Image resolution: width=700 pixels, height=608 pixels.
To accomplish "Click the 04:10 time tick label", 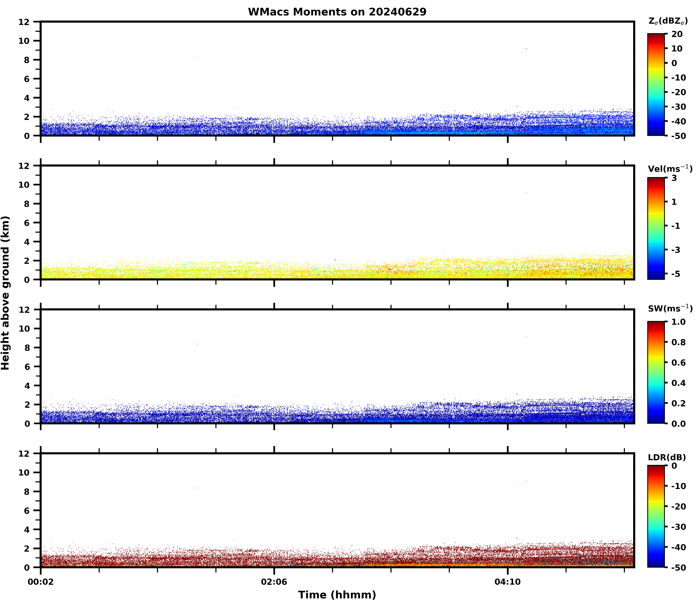I will (507, 582).
